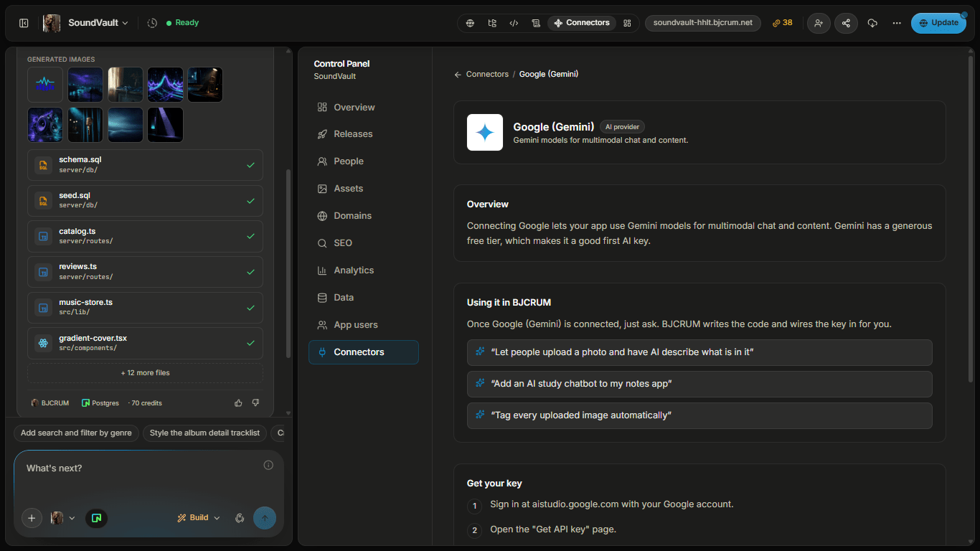Viewport: 980px width, 551px height.
Task: Open the three-dot more options menu
Action: click(x=897, y=23)
